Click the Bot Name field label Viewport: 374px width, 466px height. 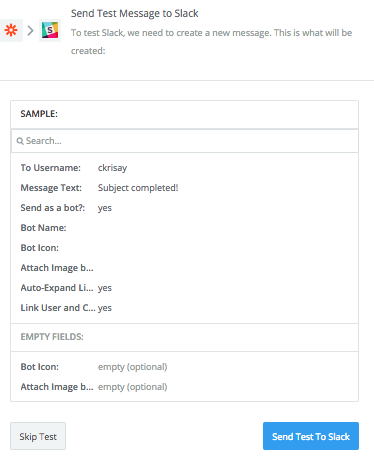click(43, 228)
